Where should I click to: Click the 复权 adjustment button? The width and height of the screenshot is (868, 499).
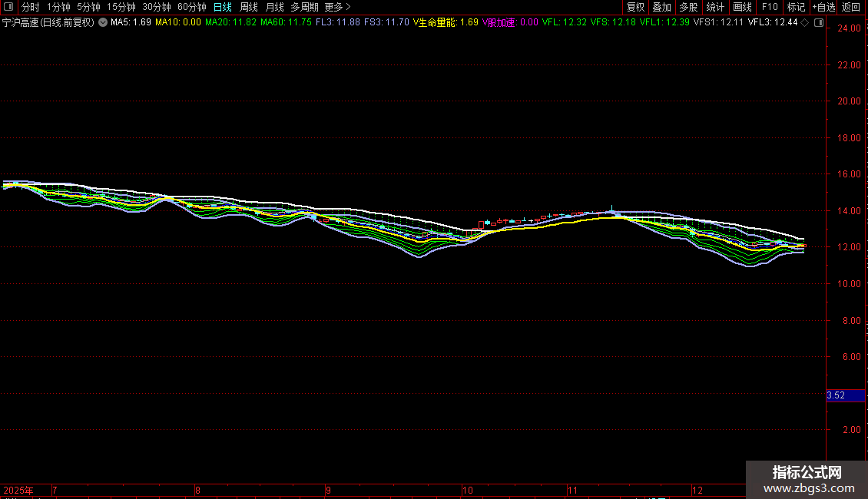click(636, 7)
